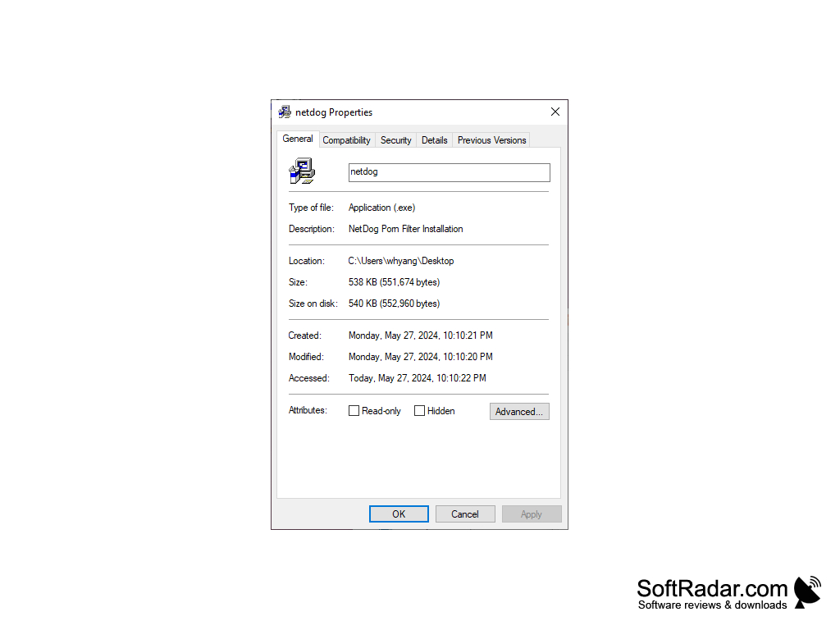
Task: Select the General tab
Action: [x=298, y=139]
